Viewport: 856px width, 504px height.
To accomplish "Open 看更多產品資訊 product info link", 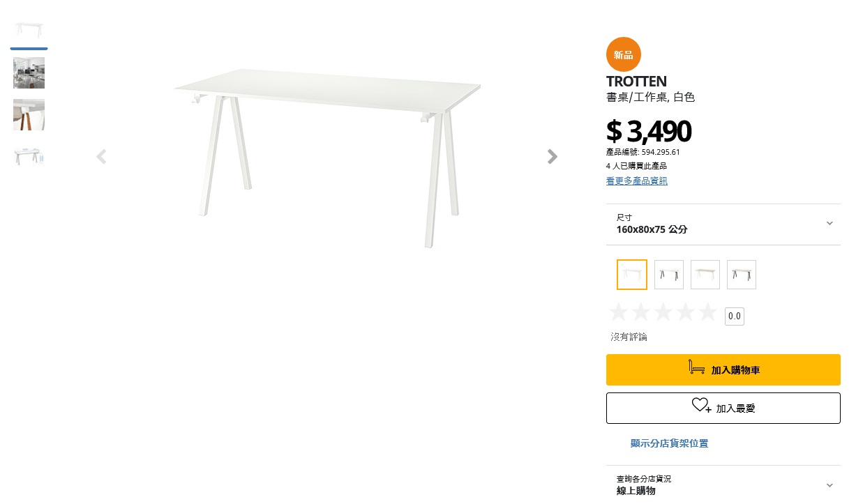I will pos(636,181).
